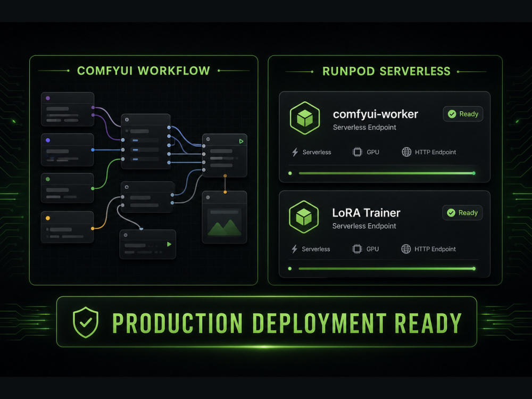This screenshot has height=399, width=532.
Task: Select the workflow node with the blue dot
Action: pos(68,149)
